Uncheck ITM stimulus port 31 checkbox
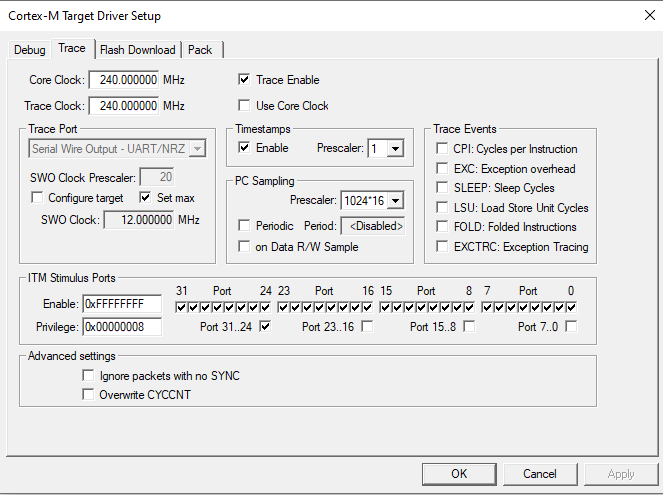Viewport: 663px width, 495px height. pos(181,307)
